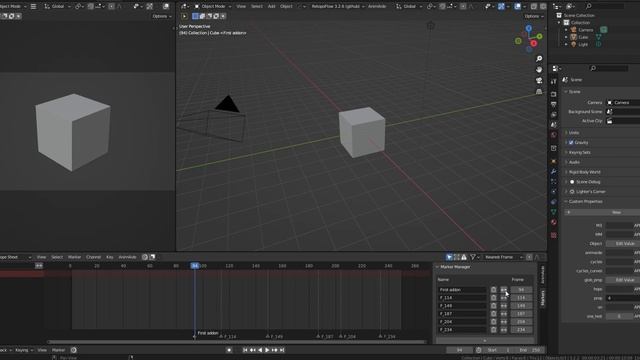Click the Light data icon in outliner
This screenshot has height=360, width=640.
(598, 44)
